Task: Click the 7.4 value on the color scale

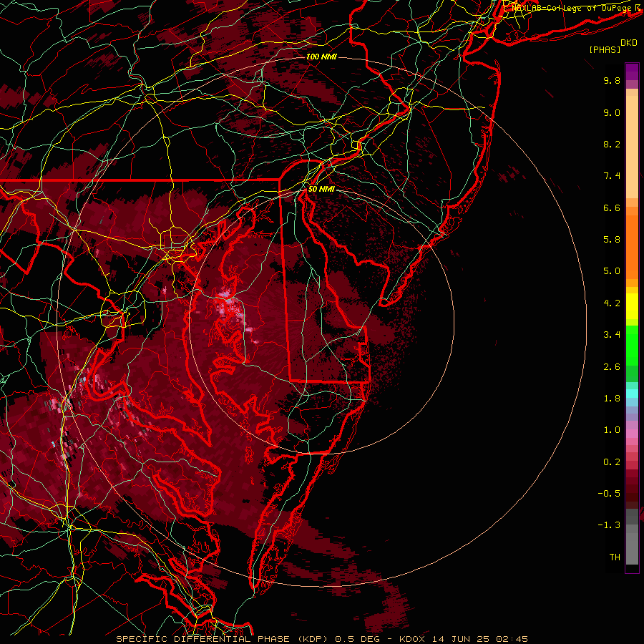Action: pyautogui.click(x=612, y=176)
